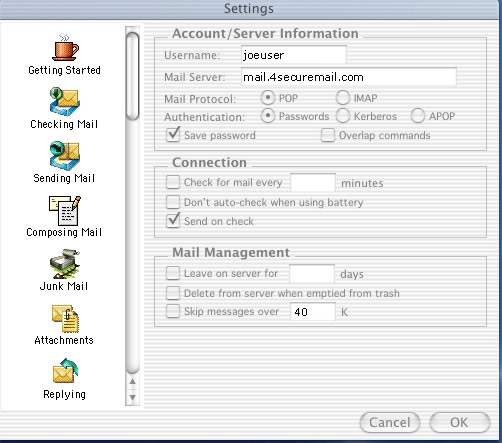Select the Checking Mail settings icon
The height and width of the screenshot is (443, 502).
[x=65, y=101]
